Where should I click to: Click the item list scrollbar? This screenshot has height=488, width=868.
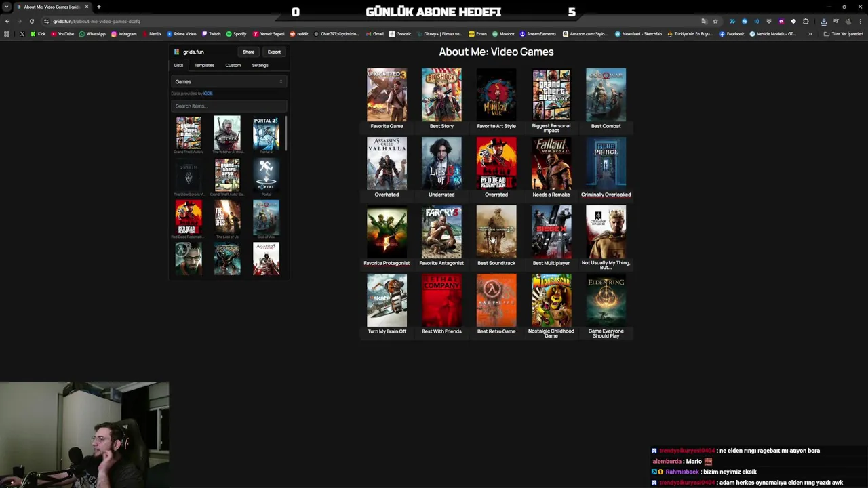click(x=287, y=134)
